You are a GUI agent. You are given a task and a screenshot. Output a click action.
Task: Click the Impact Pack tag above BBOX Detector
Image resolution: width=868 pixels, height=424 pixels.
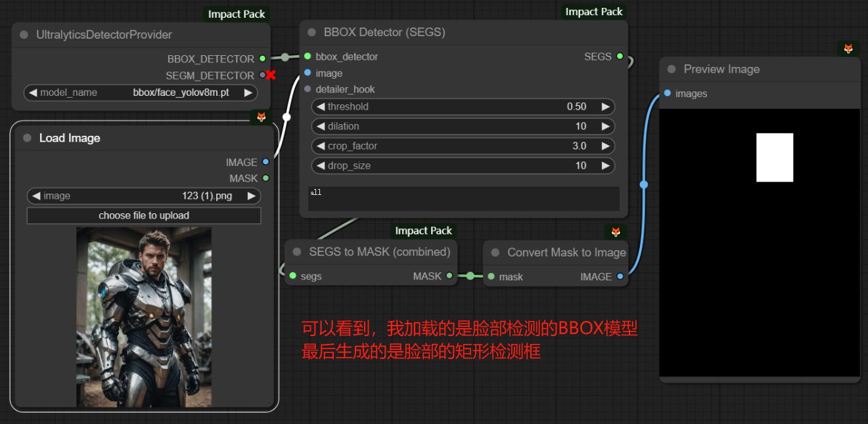tap(593, 12)
